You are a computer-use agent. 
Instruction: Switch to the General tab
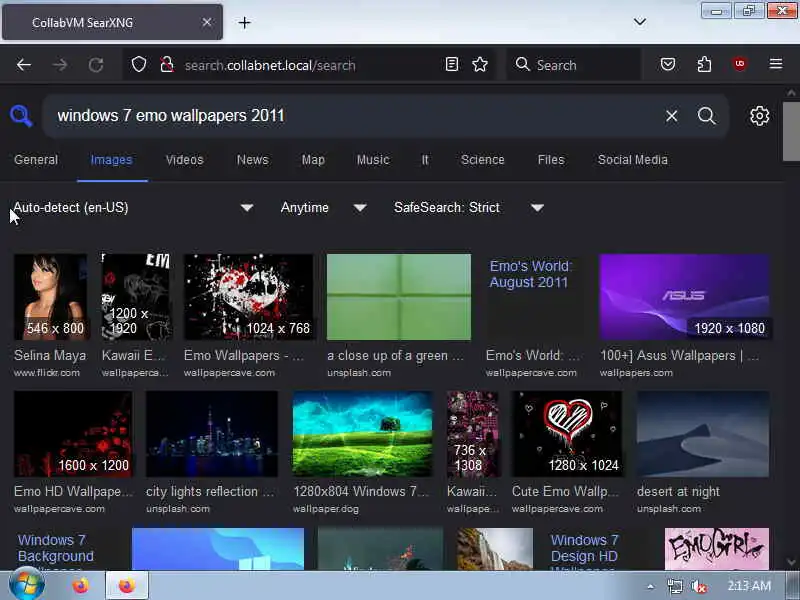coord(36,160)
